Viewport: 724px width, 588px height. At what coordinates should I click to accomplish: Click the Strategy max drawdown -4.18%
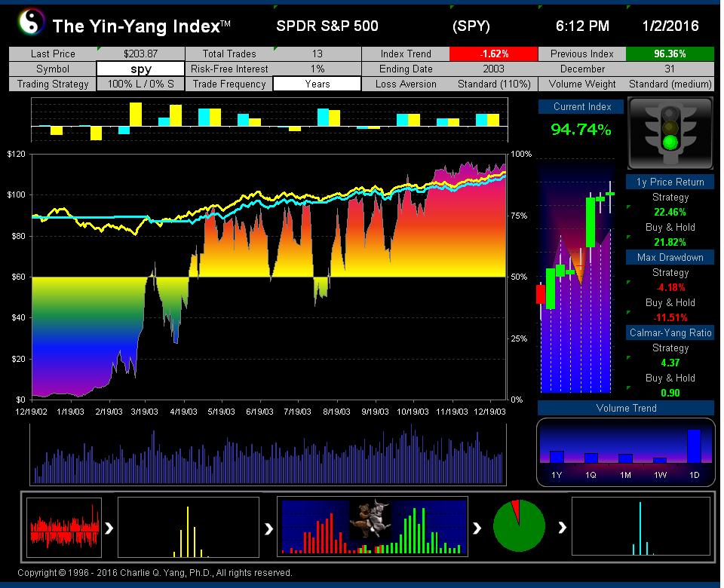(x=670, y=287)
